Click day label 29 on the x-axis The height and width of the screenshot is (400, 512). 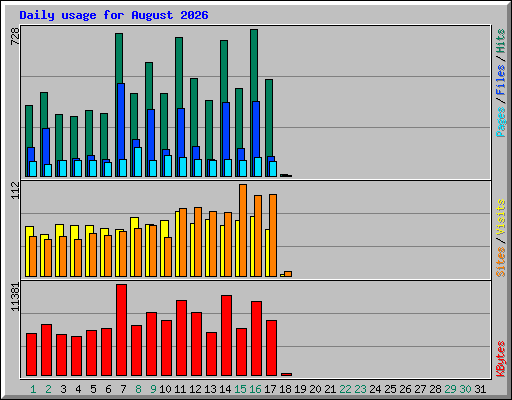pyautogui.click(x=450, y=389)
